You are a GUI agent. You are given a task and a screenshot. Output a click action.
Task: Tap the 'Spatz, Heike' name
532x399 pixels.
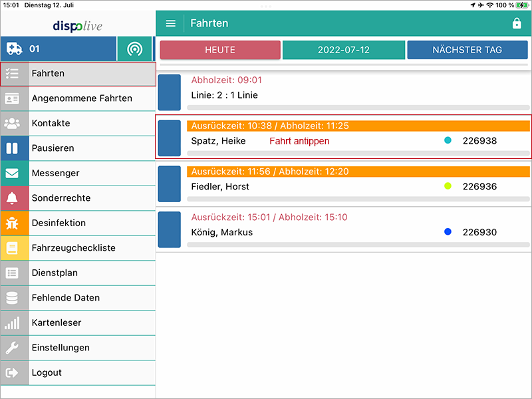[218, 141]
